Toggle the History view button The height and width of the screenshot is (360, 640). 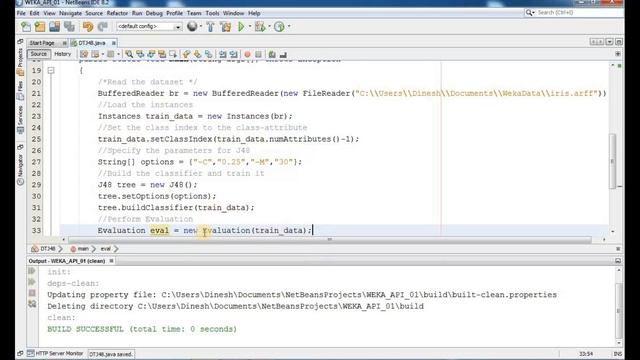62,54
